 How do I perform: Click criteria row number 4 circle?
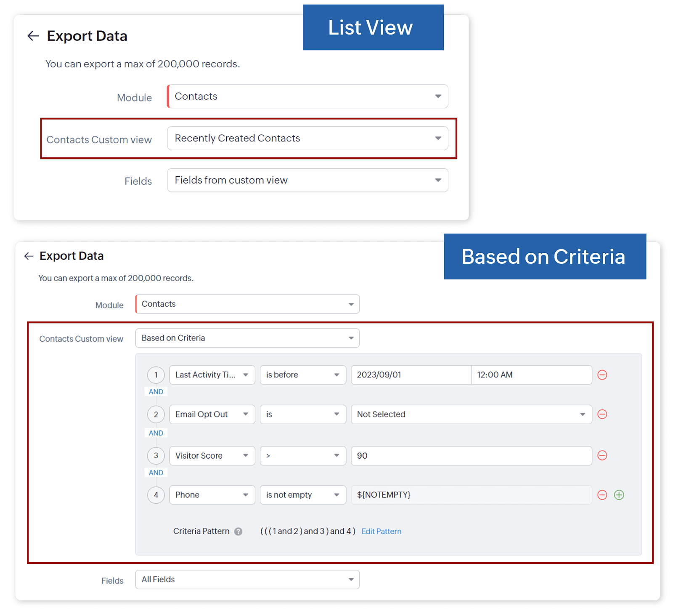tap(156, 495)
